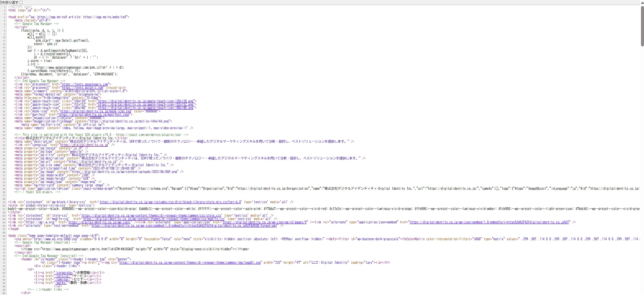Click the 'j.async = true;' line
This screenshot has width=644, height=295.
click(x=40, y=61)
